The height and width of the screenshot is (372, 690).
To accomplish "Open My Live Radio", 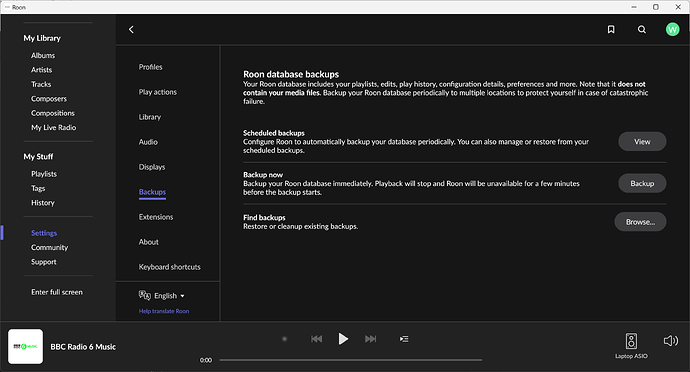I will (53, 127).
